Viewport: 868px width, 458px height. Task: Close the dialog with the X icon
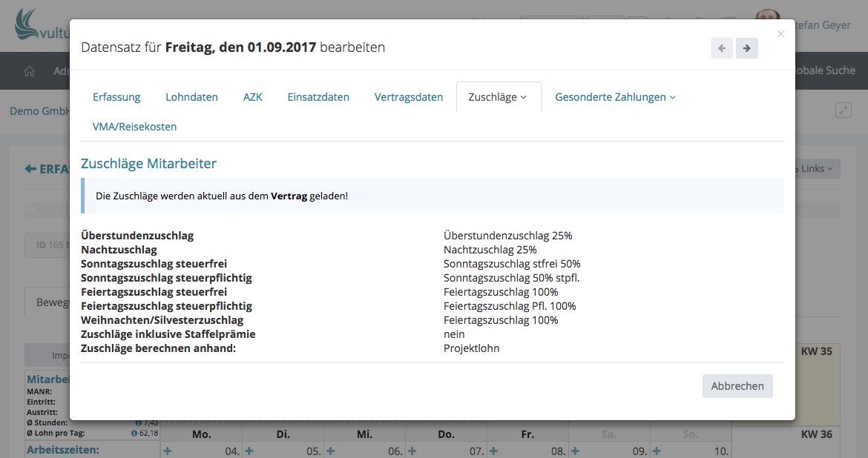(780, 33)
